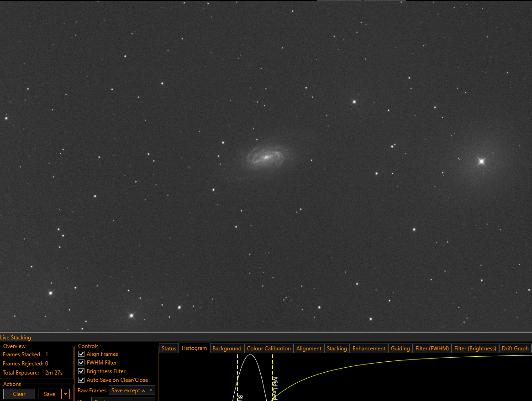
Task: Toggle the Align Frames checkbox
Action: pos(81,354)
